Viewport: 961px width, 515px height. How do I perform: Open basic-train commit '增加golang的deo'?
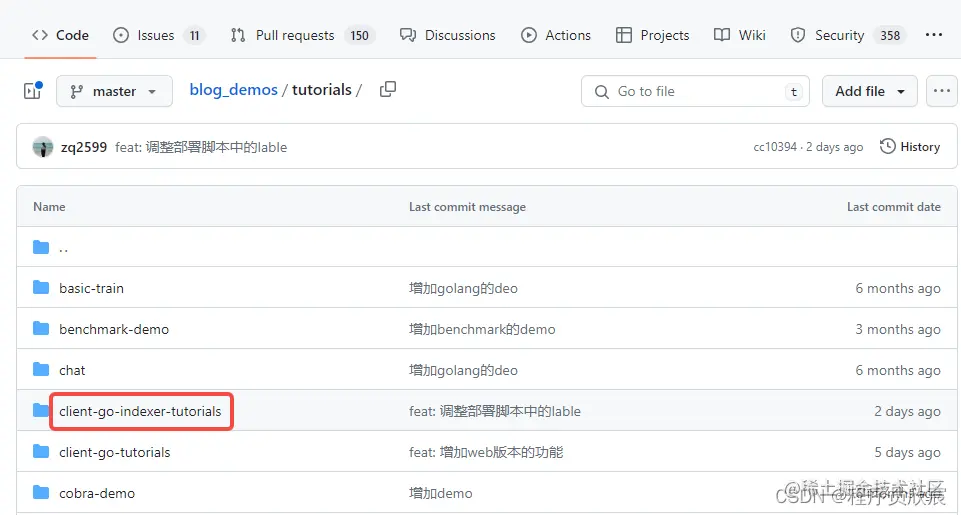(x=463, y=288)
